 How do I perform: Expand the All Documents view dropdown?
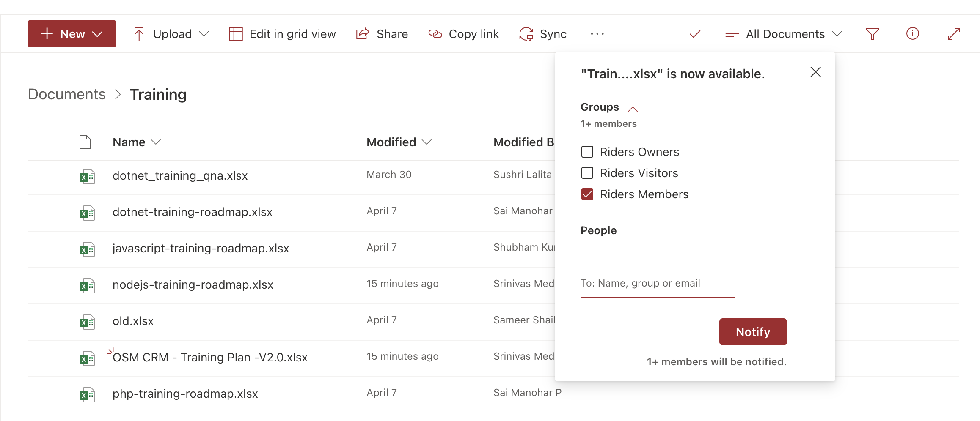click(x=783, y=34)
